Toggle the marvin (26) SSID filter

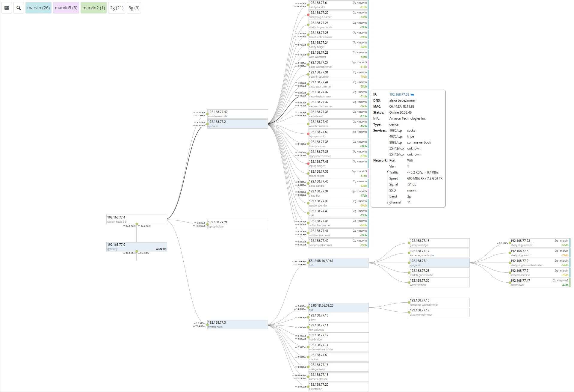point(38,8)
